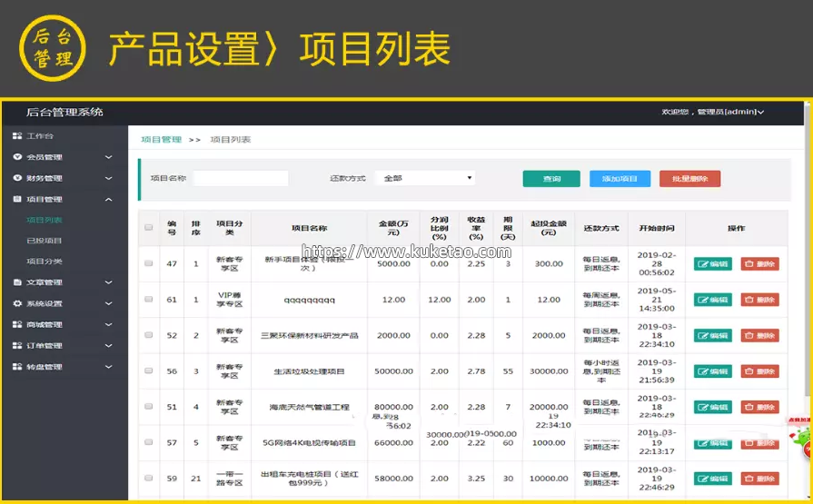The height and width of the screenshot is (504, 813).
Task: Click the 转盘管理 sidebar icon
Action: point(17,367)
